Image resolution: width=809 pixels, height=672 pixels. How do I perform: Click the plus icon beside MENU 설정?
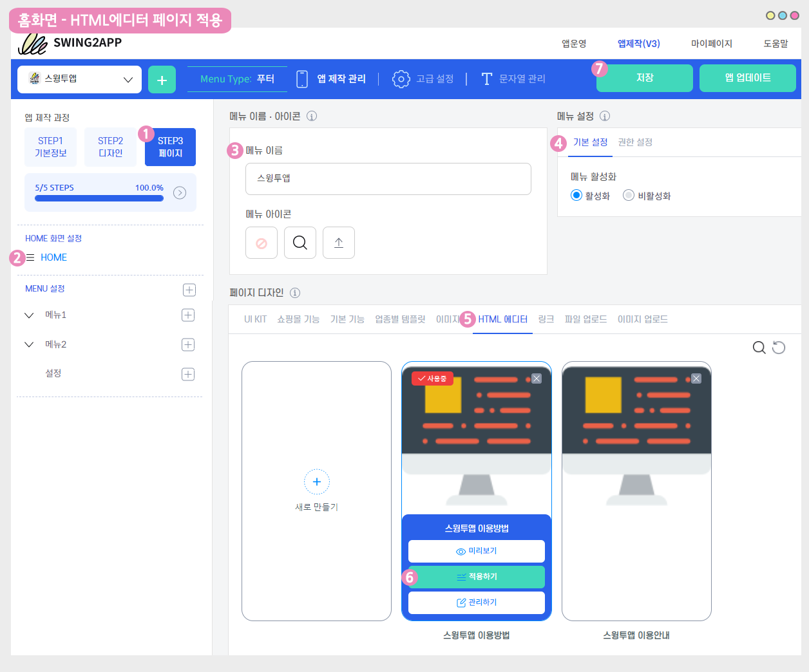click(189, 290)
